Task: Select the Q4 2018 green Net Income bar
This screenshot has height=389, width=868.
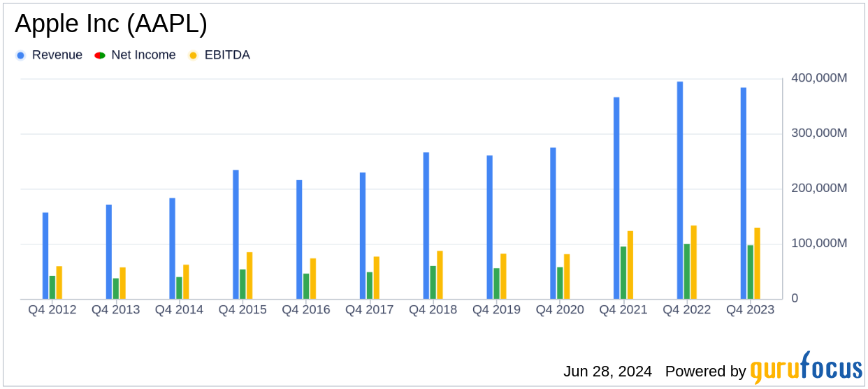Action: coord(433,282)
